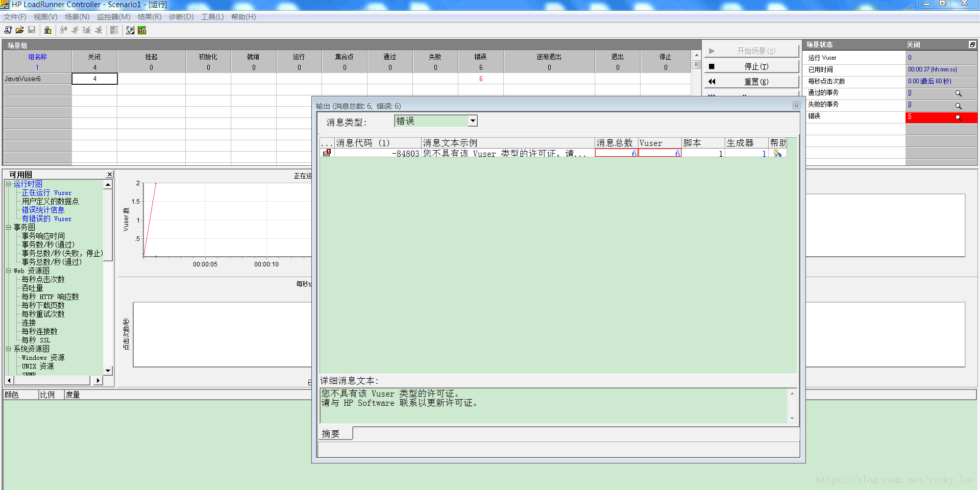Screen dimensions: 980x490
Task: Click the Gradual Stop Vusers toolbar icon
Action: pyautogui.click(x=87, y=30)
